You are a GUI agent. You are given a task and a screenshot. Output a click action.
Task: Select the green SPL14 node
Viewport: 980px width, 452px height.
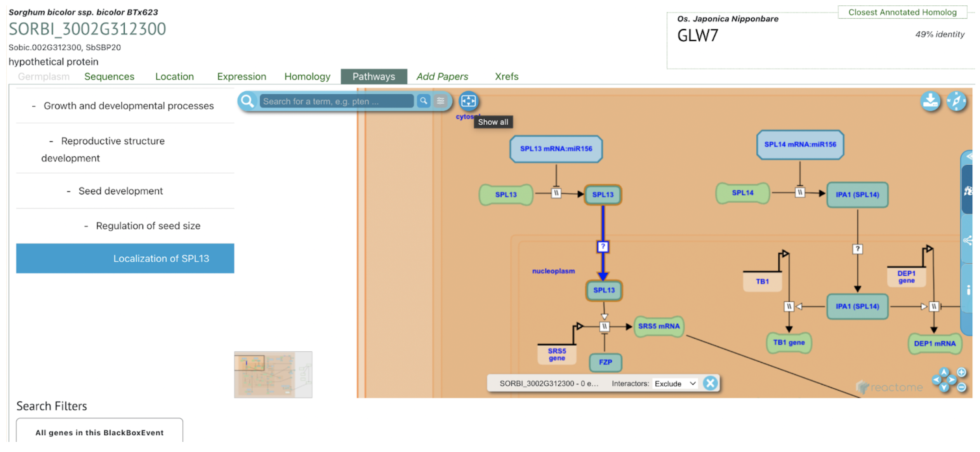743,193
